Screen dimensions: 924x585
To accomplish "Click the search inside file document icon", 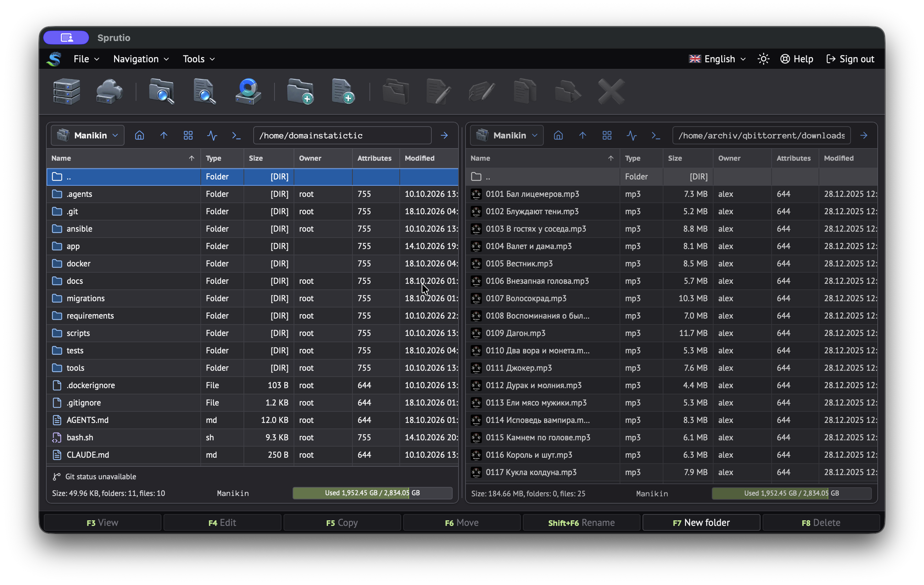I will pyautogui.click(x=205, y=91).
